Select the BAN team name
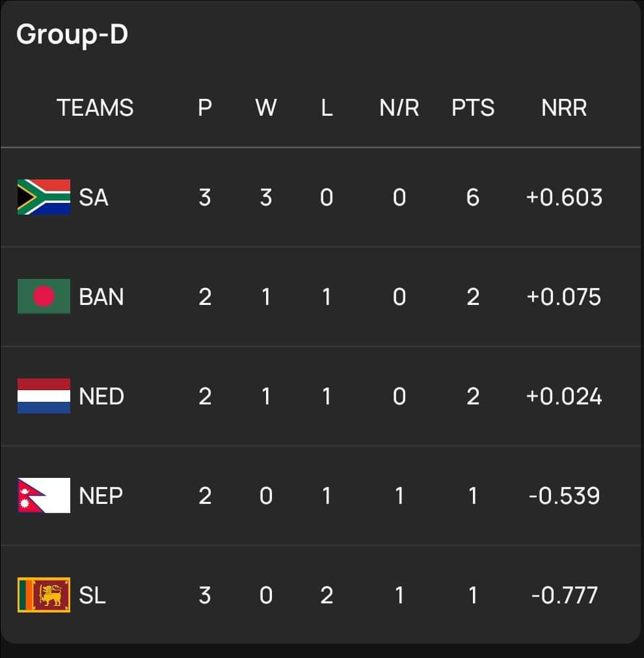This screenshot has height=658, width=644. [101, 296]
